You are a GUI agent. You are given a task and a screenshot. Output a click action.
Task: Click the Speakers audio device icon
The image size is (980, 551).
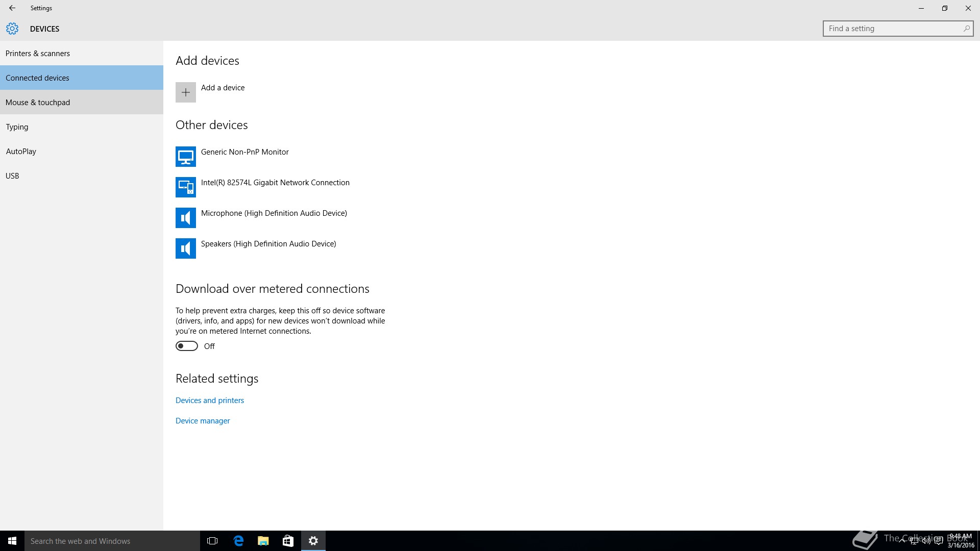point(186,248)
